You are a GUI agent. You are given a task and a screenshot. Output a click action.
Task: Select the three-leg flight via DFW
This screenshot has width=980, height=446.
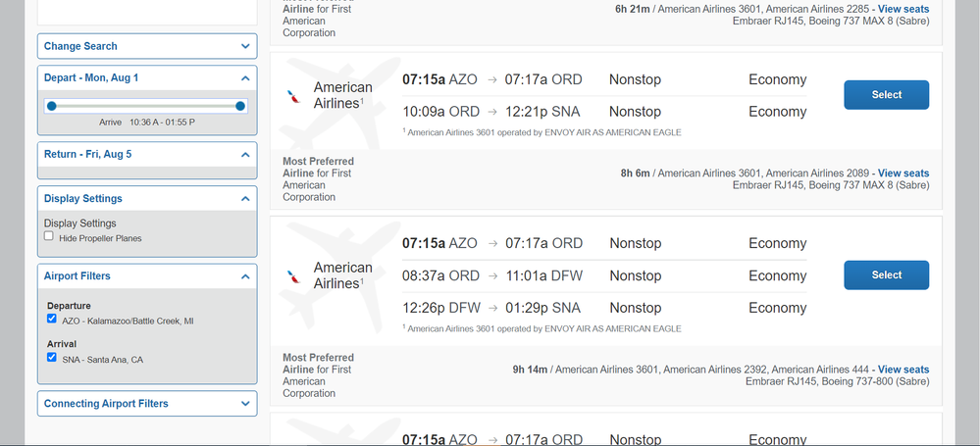click(x=886, y=274)
